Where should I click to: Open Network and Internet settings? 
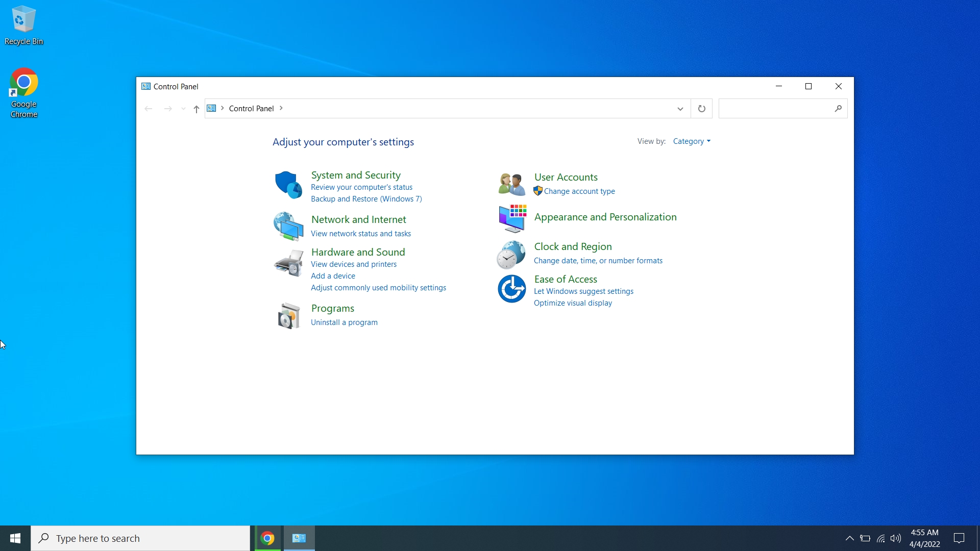(x=360, y=219)
